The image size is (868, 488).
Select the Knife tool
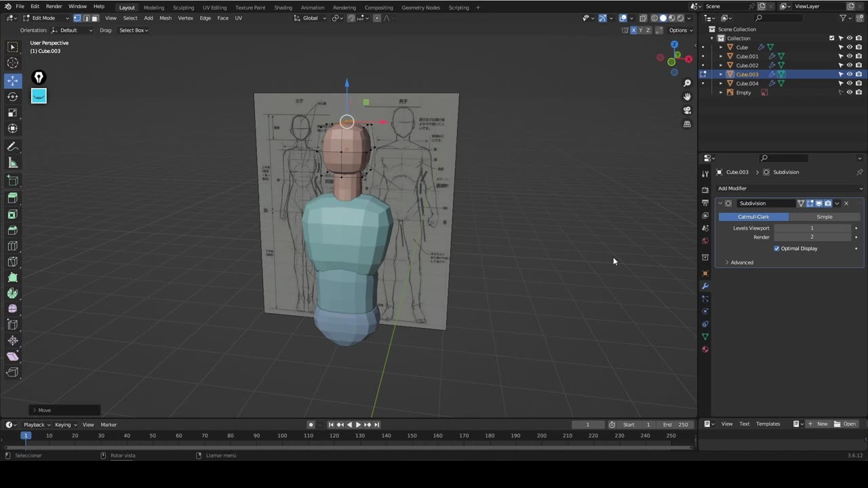(12, 262)
